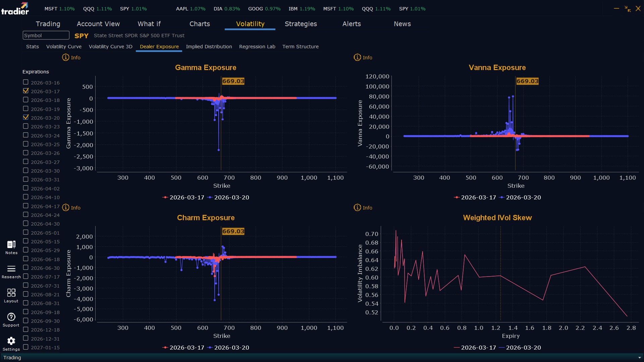The height and width of the screenshot is (362, 644).
Task: Click the AAPL ticker in top bar
Action: pyautogui.click(x=182, y=9)
